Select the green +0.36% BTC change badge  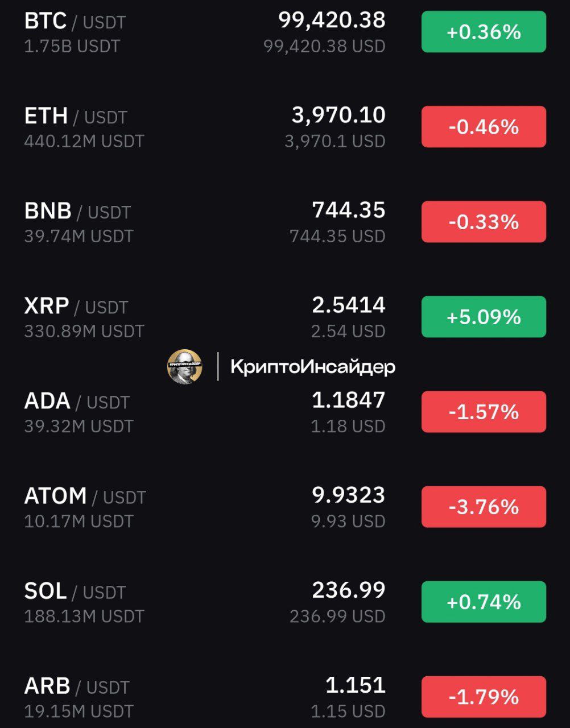(x=484, y=32)
